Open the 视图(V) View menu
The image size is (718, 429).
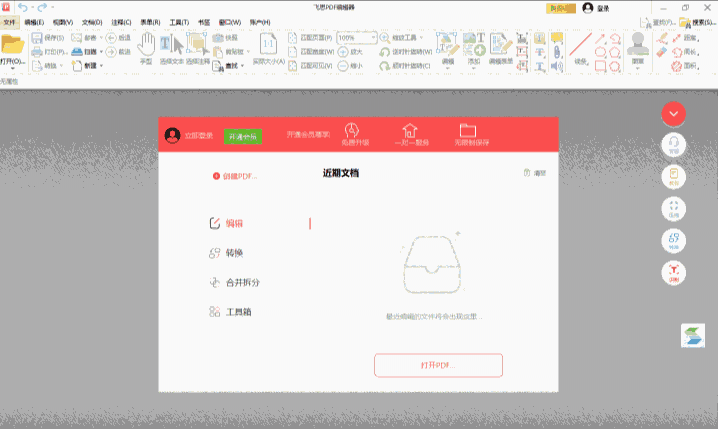click(x=63, y=22)
